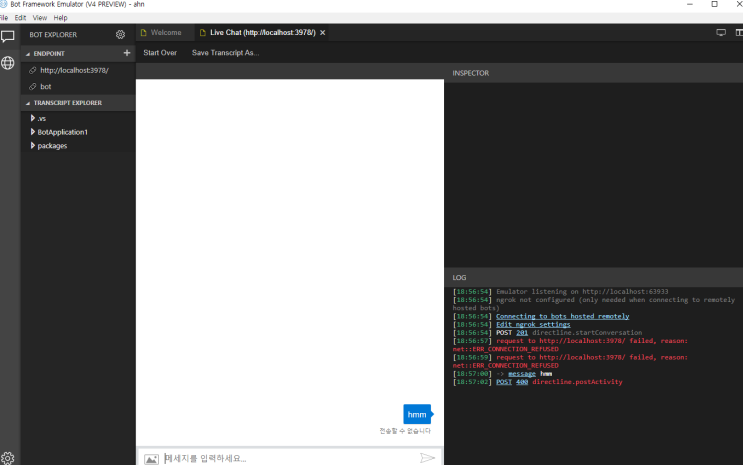Close the Live Chat tab
The width and height of the screenshot is (743, 465).
coord(323,33)
